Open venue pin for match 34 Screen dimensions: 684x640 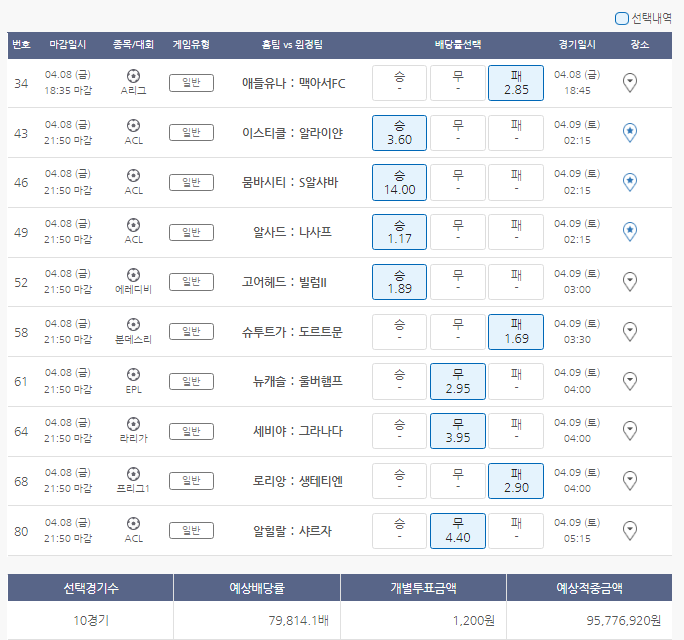tap(629, 83)
